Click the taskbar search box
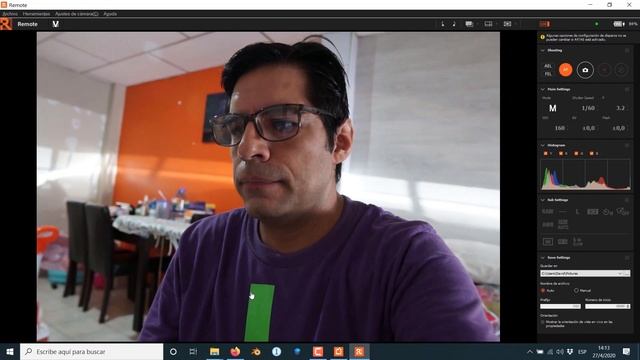The width and height of the screenshot is (640, 360). click(x=91, y=351)
